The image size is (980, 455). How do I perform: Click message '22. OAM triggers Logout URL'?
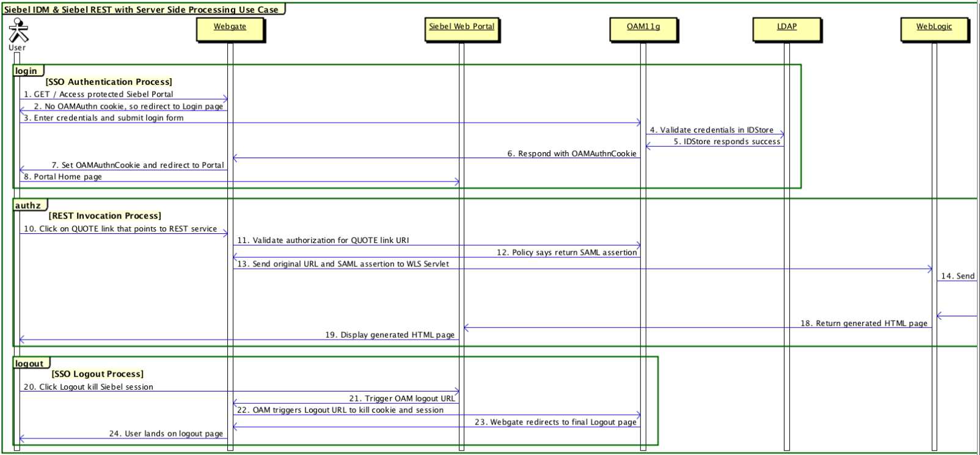[340, 410]
